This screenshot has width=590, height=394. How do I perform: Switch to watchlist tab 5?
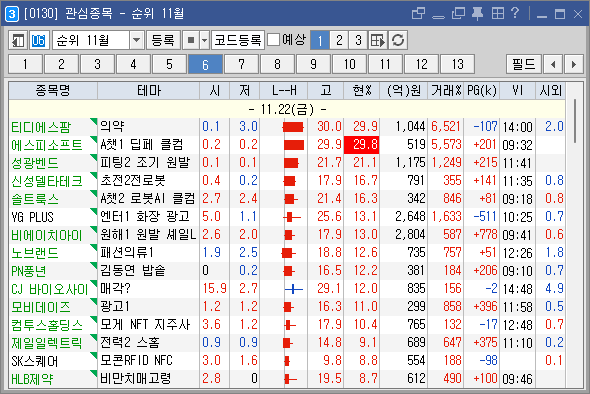click(x=169, y=64)
